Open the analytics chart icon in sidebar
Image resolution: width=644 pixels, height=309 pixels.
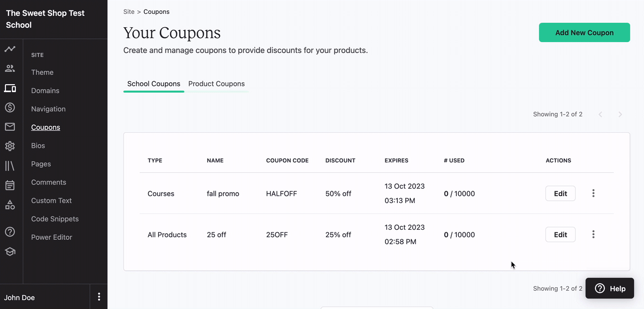pyautogui.click(x=10, y=48)
